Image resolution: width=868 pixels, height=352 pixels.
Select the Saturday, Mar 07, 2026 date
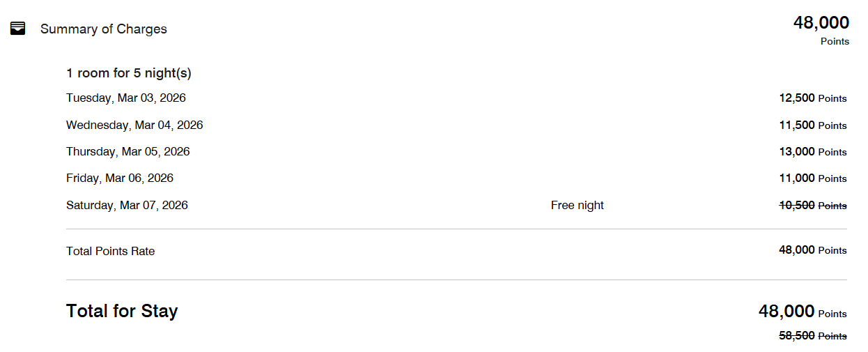127,206
